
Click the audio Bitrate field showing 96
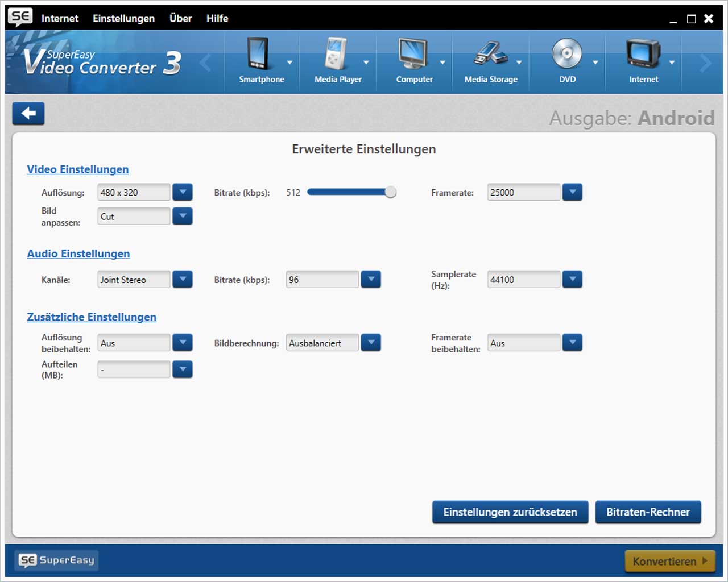click(322, 280)
